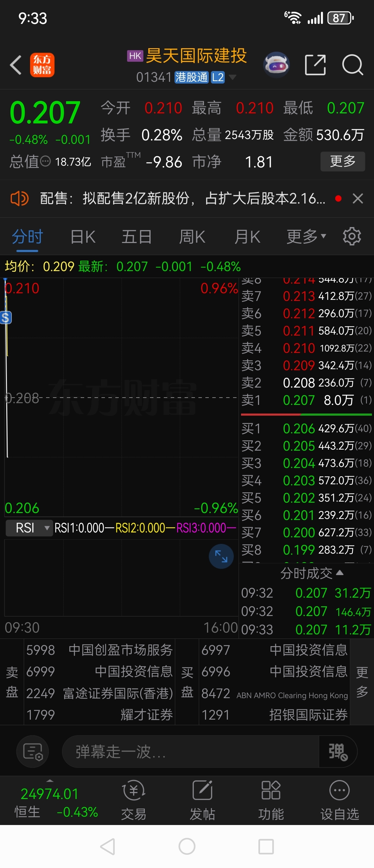Screen dimensions: 374x868
Task: Expand the 更多 chart period dropdown
Action: point(306,237)
